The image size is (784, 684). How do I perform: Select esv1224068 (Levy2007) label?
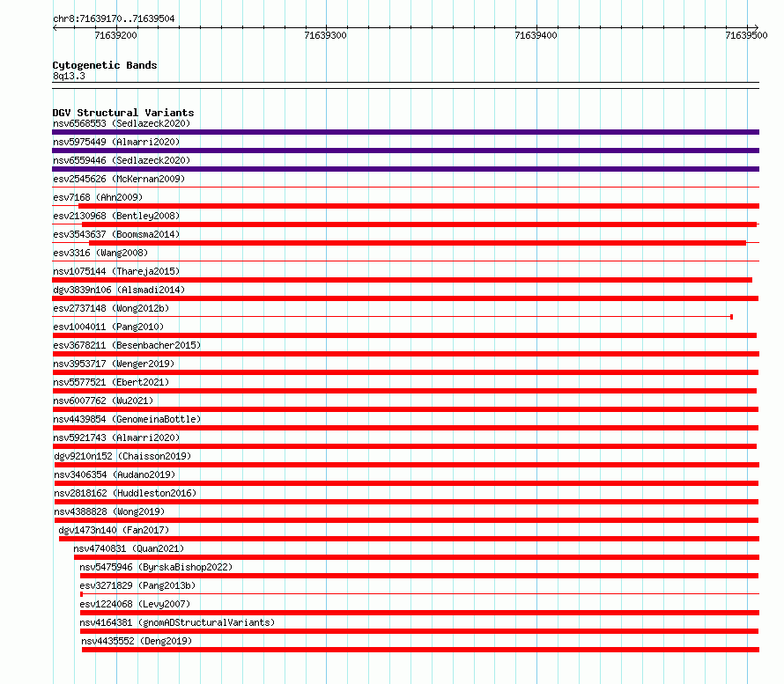[x=135, y=604]
